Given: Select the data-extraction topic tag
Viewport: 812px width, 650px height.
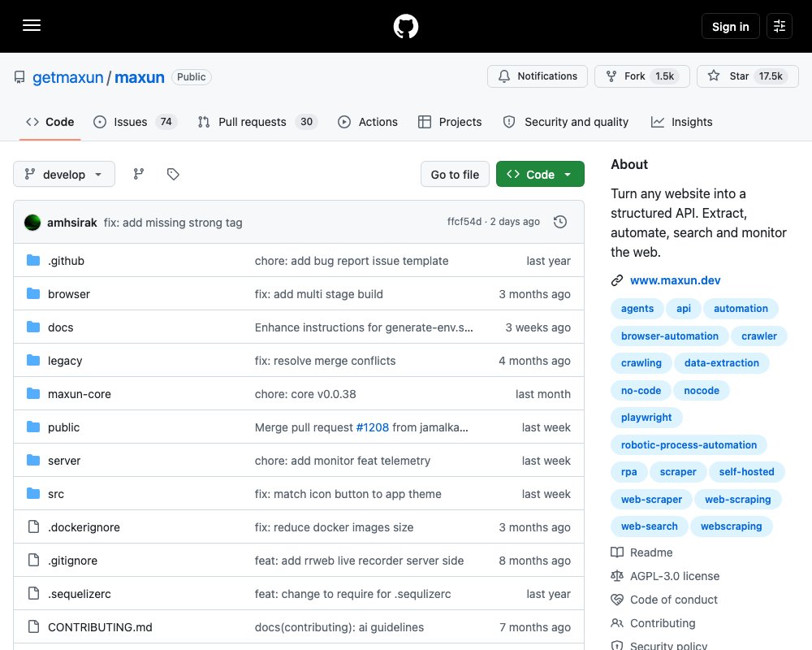Looking at the screenshot, I should pos(721,363).
